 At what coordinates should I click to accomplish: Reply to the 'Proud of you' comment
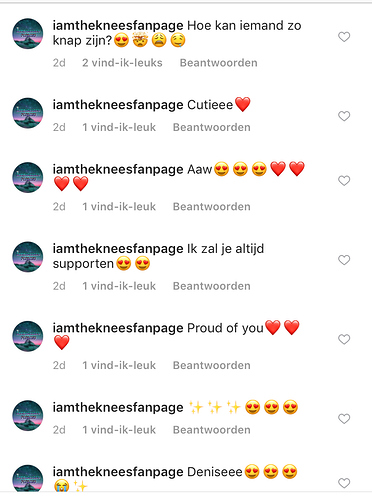tap(212, 365)
